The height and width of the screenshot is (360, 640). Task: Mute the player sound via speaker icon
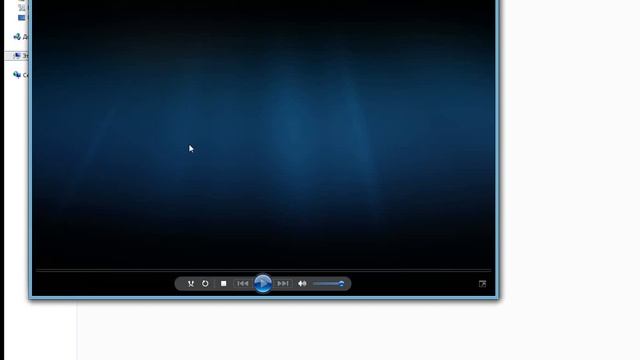coord(302,284)
